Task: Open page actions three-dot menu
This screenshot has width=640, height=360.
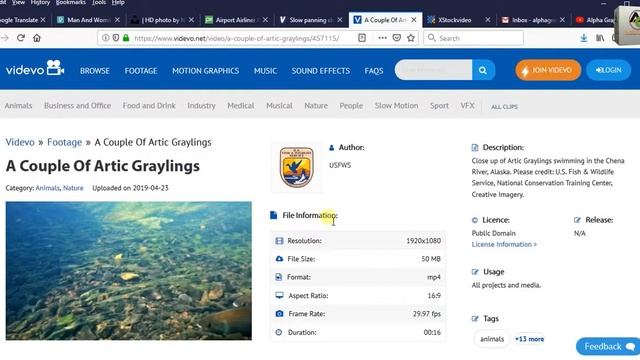Action: (382, 38)
